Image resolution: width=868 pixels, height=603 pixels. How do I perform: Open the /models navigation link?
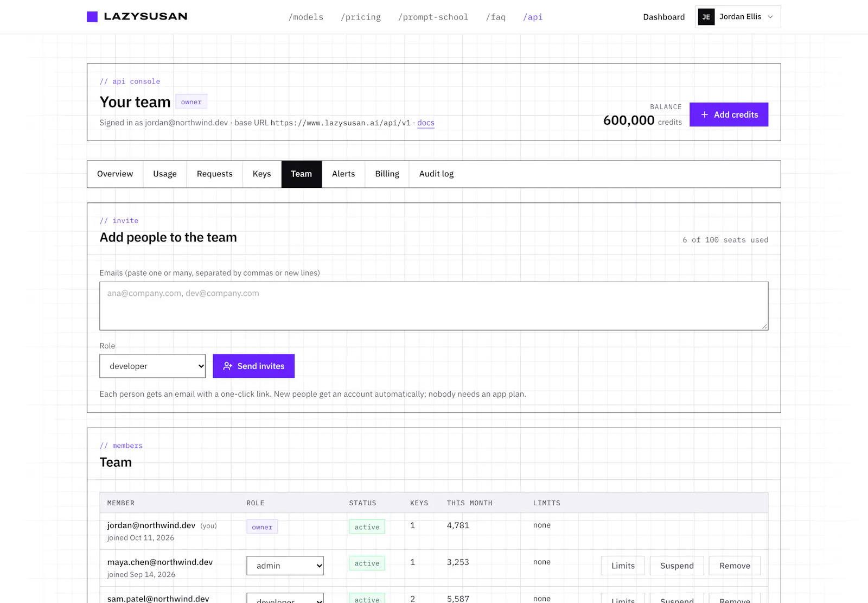tap(306, 17)
